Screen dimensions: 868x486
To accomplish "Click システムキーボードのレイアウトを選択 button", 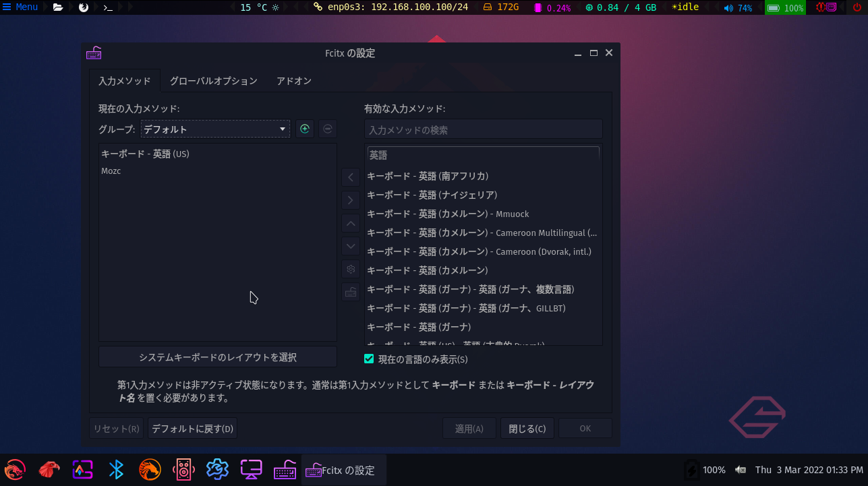I will point(218,357).
